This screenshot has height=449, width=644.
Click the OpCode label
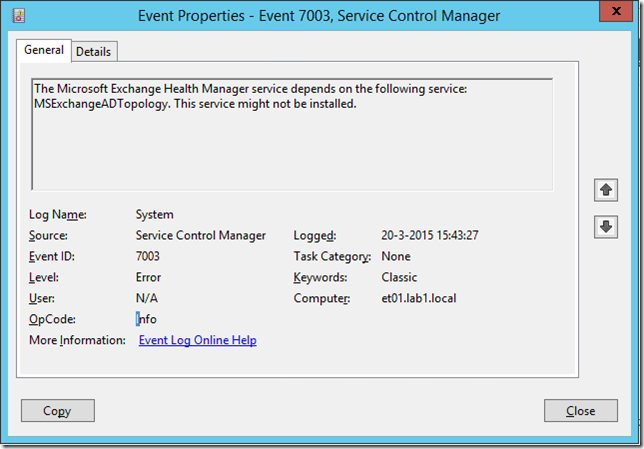coord(52,319)
